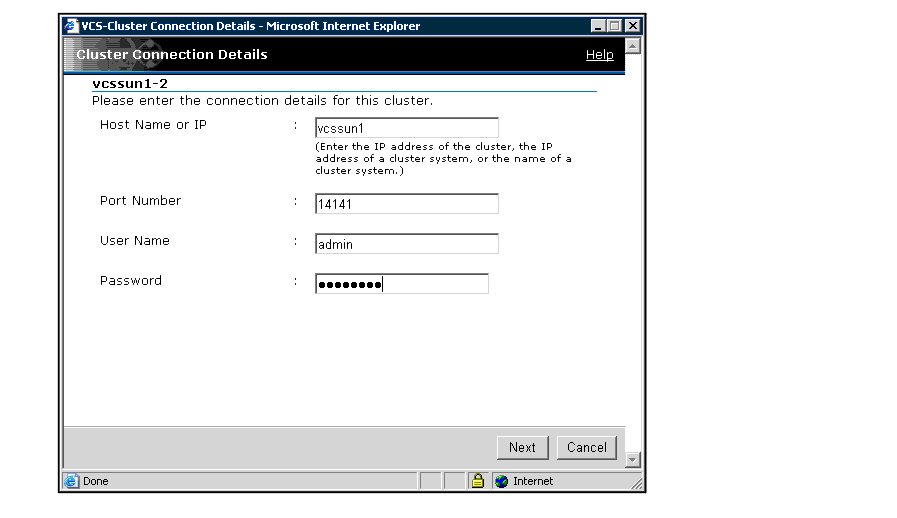
Task: Click the Internet Explorer icon in title bar
Action: [x=71, y=26]
